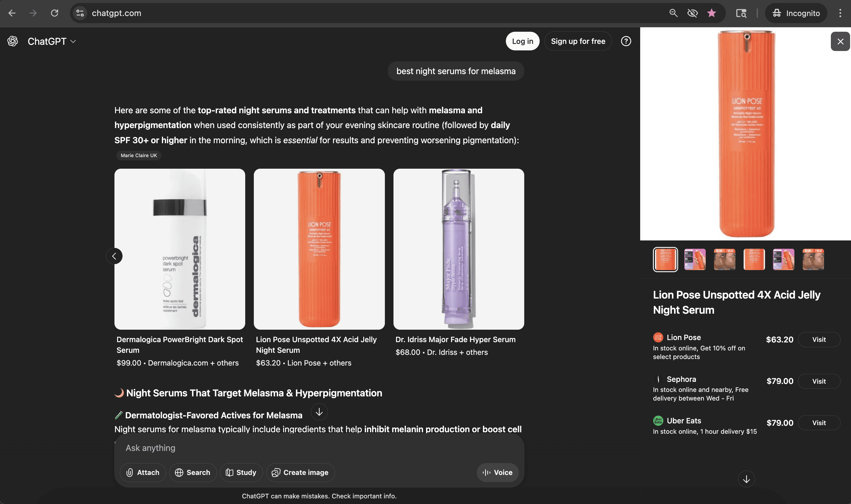Activate Study mode
Viewport: 851px width, 504px height.
tap(241, 472)
